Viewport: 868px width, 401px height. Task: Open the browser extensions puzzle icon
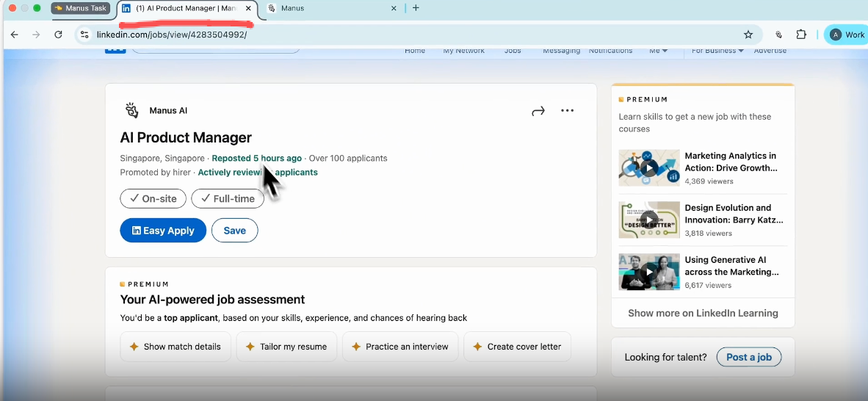801,35
